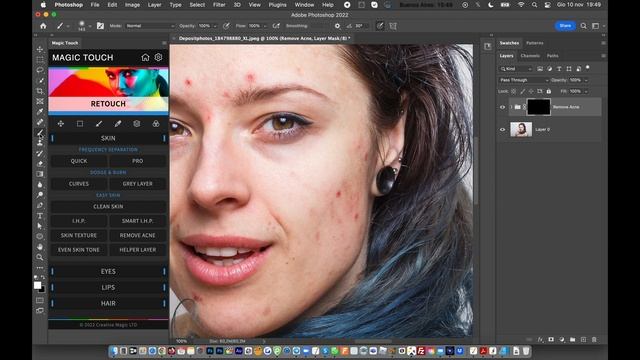Click REMOVE ACNE button
The height and width of the screenshot is (360, 640).
coord(138,236)
